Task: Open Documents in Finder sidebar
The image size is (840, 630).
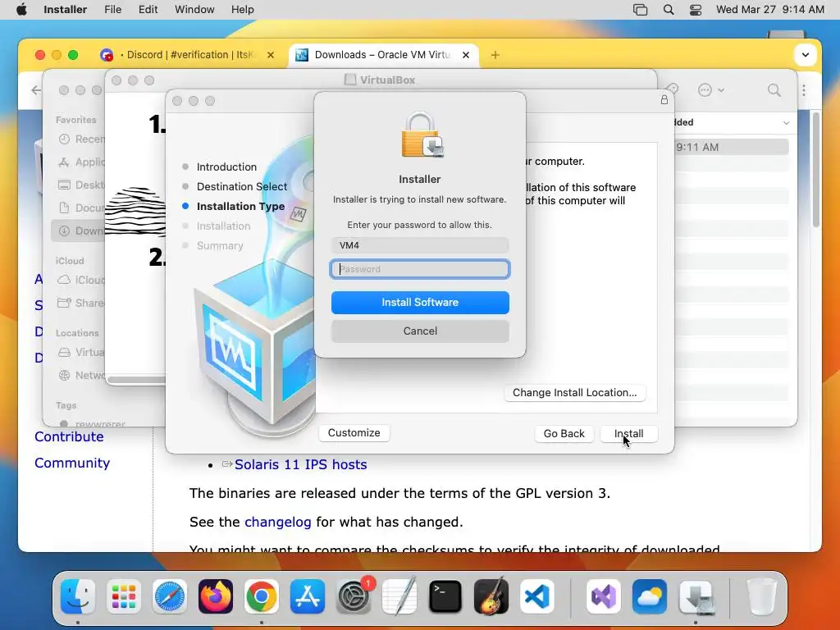Action: pos(80,208)
